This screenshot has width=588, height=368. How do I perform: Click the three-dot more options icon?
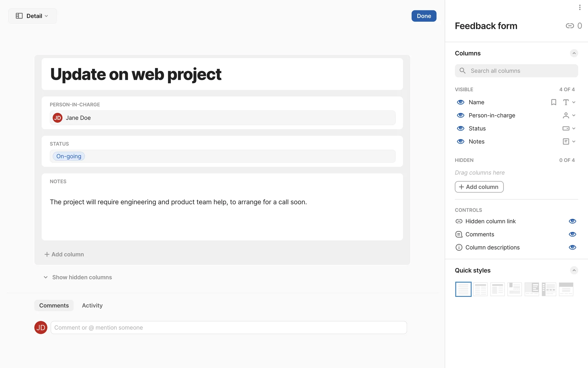579,7
